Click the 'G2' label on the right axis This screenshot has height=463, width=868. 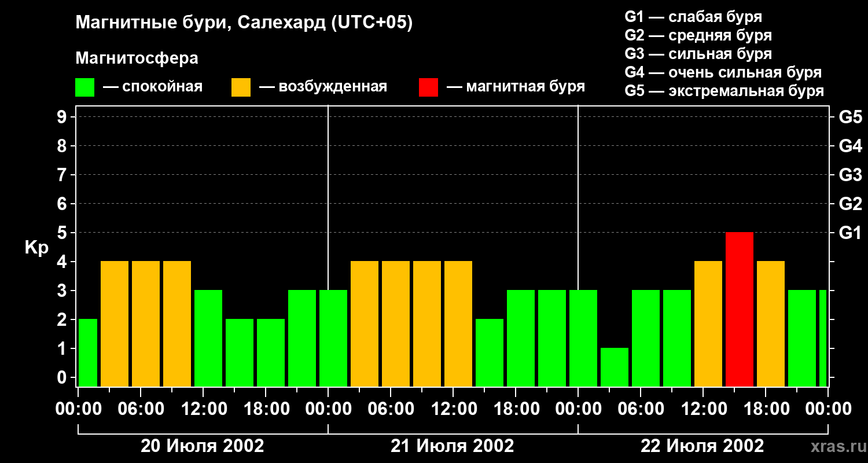click(x=850, y=204)
